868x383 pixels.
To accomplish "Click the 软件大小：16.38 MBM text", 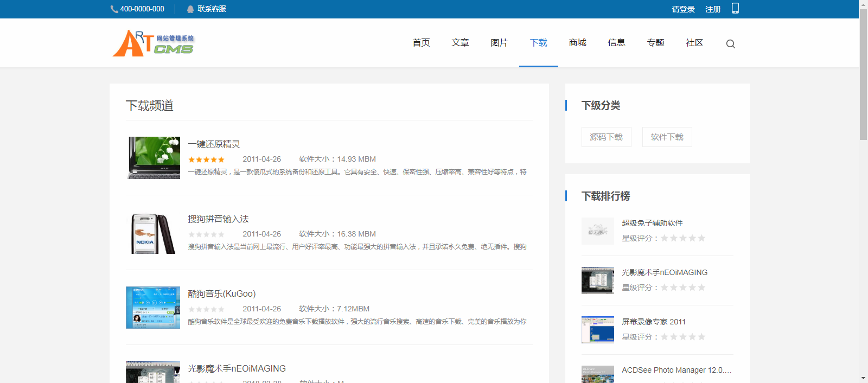I will 337,234.
